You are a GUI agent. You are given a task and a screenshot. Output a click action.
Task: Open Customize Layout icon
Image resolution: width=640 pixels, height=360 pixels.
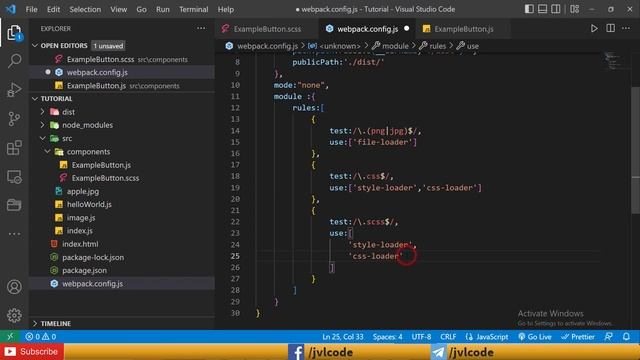[575, 9]
